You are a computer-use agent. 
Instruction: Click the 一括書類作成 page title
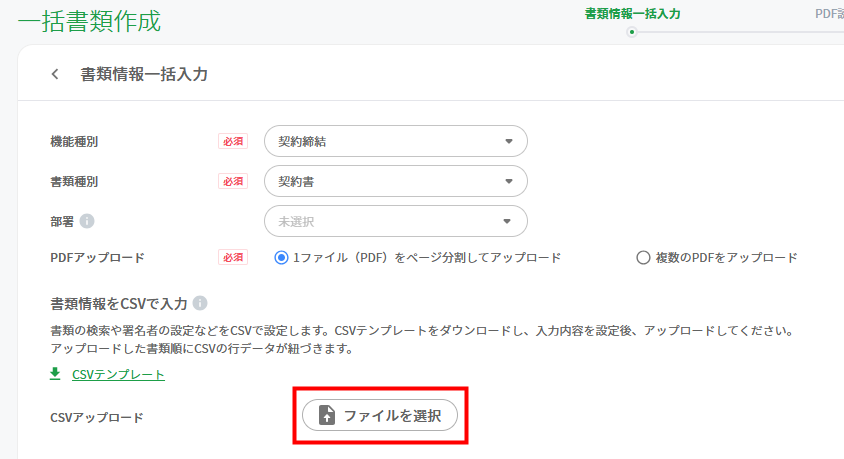89,22
